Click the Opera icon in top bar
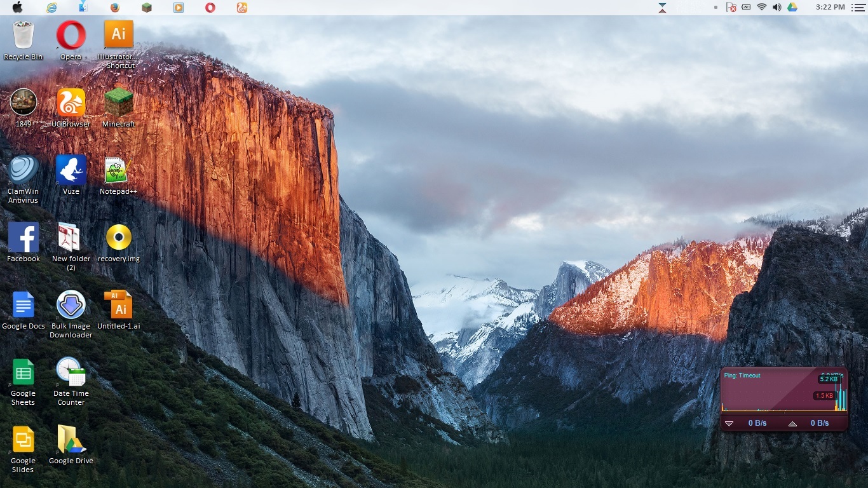The image size is (868, 488). pos(210,8)
